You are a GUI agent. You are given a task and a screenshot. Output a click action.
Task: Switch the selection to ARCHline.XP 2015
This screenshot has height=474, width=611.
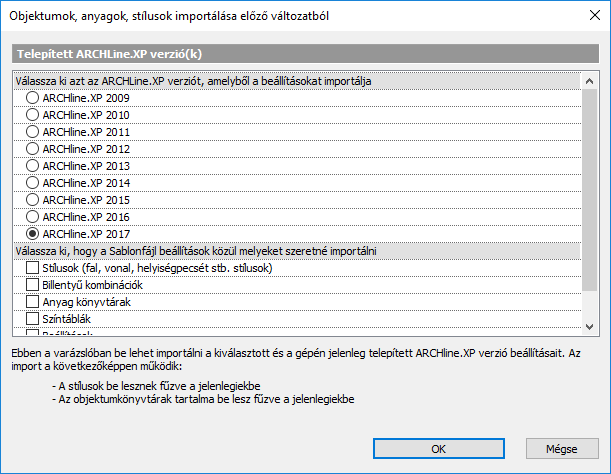33,200
